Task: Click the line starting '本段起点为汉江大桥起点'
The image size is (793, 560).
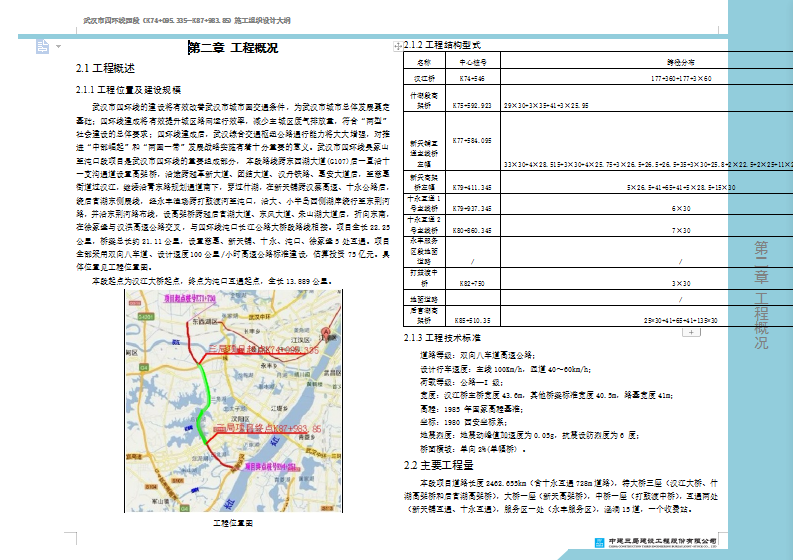Action: point(211,281)
